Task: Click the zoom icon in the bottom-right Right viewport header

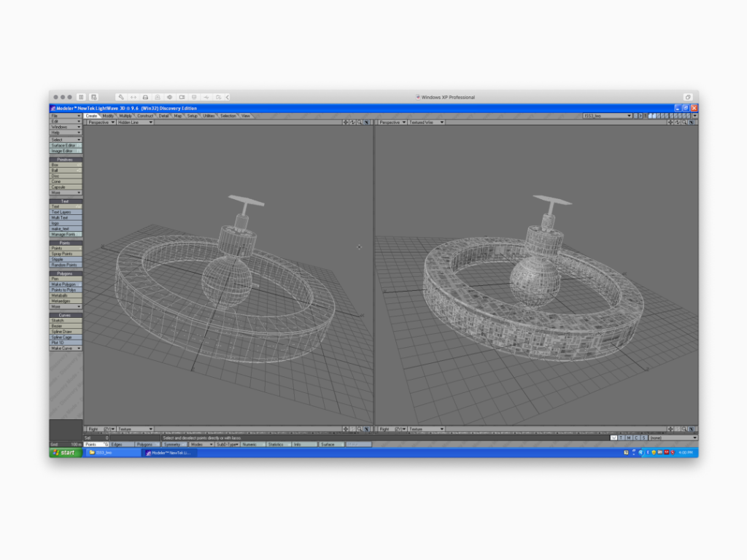Action: [x=684, y=429]
